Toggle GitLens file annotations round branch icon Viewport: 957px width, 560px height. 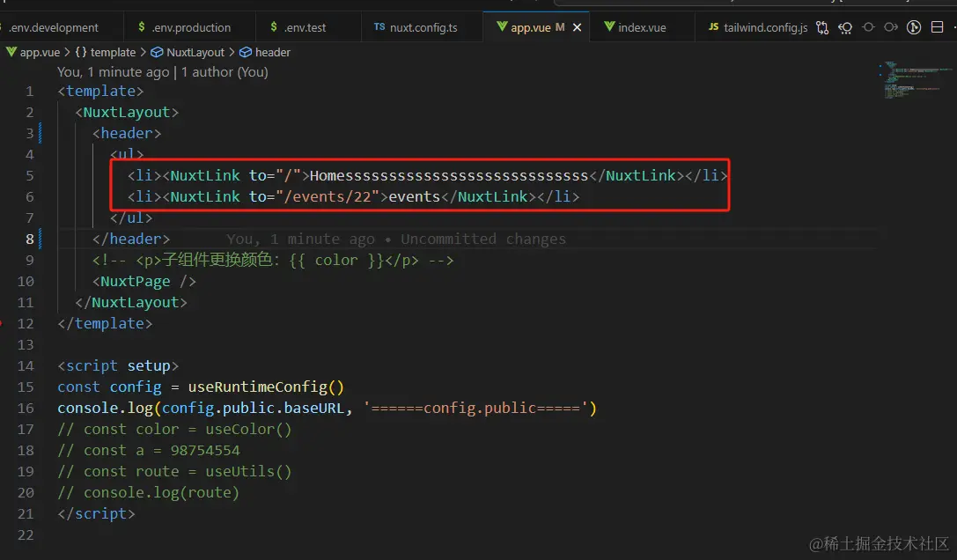point(914,27)
